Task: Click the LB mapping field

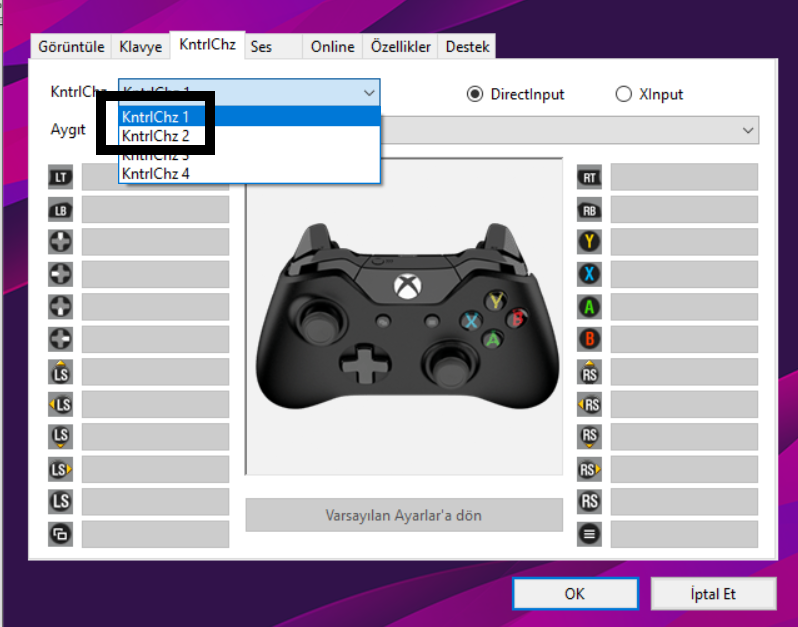Action: coord(155,210)
